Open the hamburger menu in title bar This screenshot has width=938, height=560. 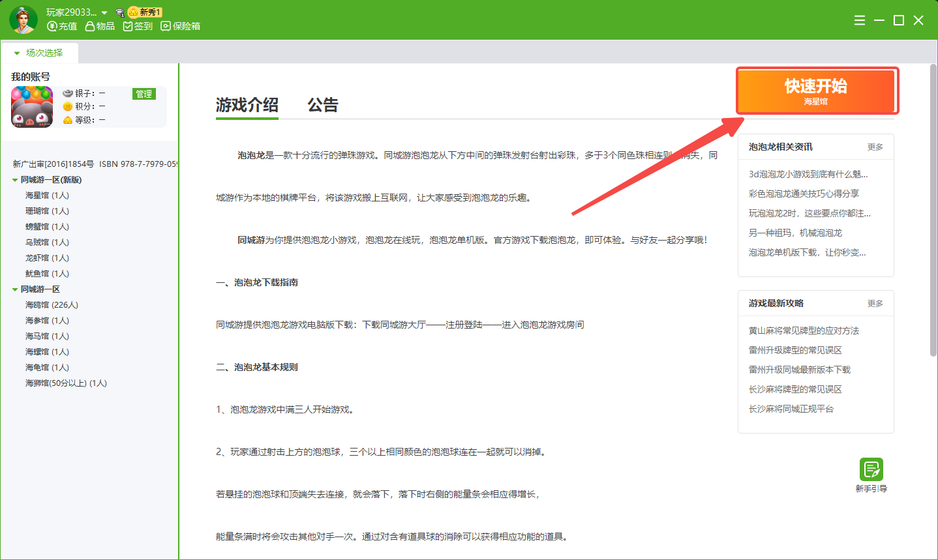[x=860, y=20]
